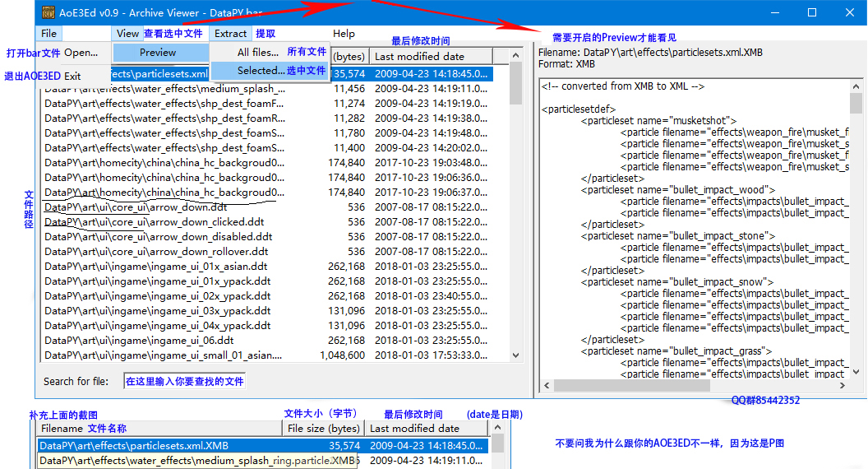This screenshot has width=868, height=469.
Task: Close the AoE3Ed window
Action: (x=850, y=12)
